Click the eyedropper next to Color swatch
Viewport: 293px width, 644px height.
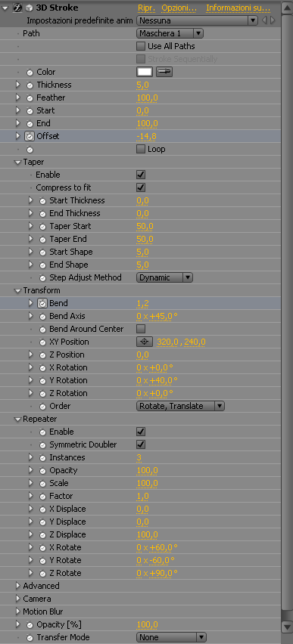tap(164, 72)
